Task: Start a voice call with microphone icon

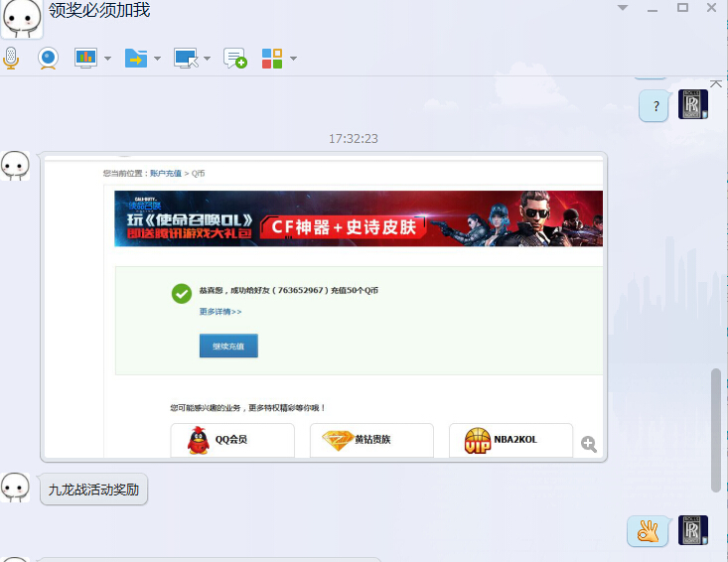Action: (11, 59)
